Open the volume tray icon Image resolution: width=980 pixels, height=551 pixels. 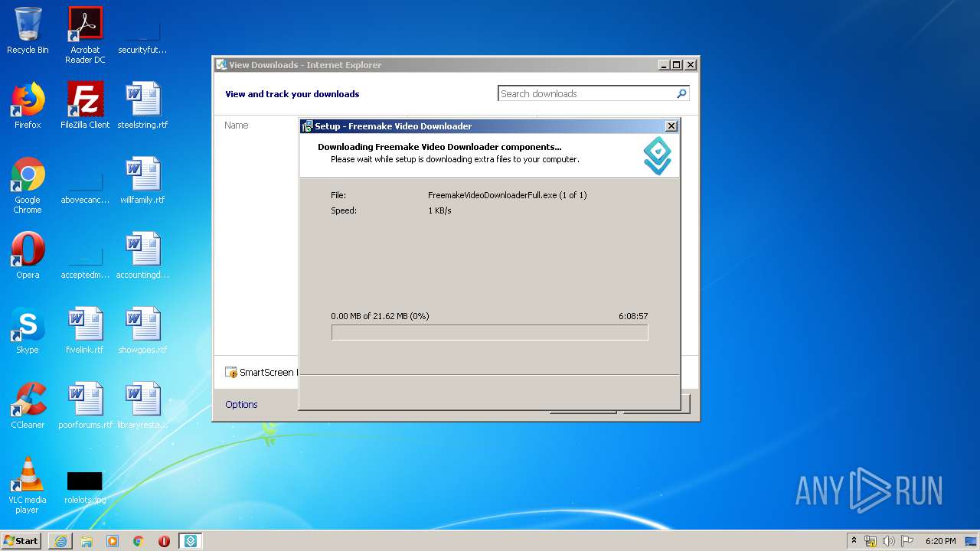[889, 541]
